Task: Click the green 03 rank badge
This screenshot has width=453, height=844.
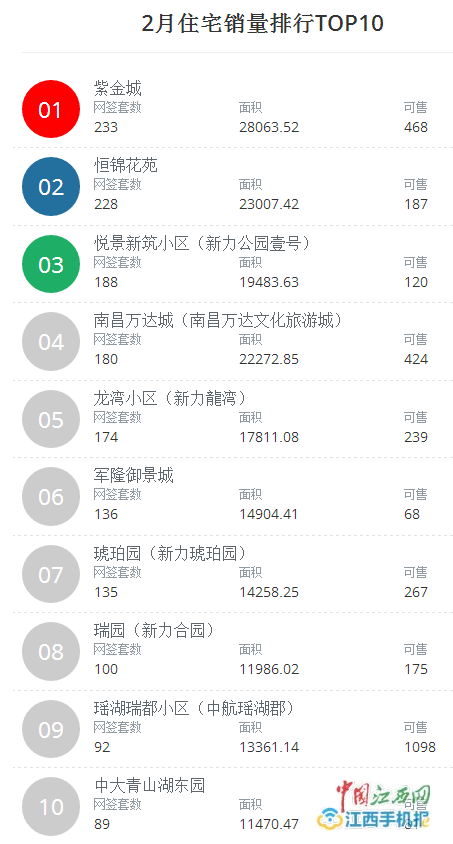Action: point(51,264)
